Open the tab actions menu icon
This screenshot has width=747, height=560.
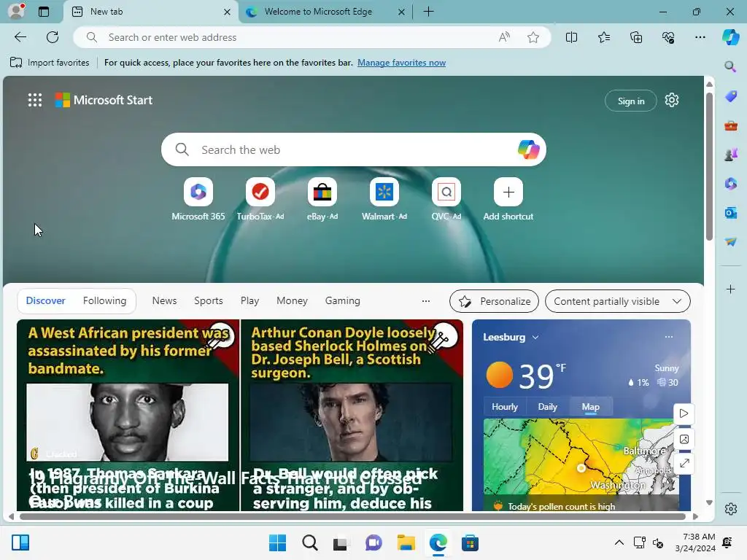click(x=44, y=12)
